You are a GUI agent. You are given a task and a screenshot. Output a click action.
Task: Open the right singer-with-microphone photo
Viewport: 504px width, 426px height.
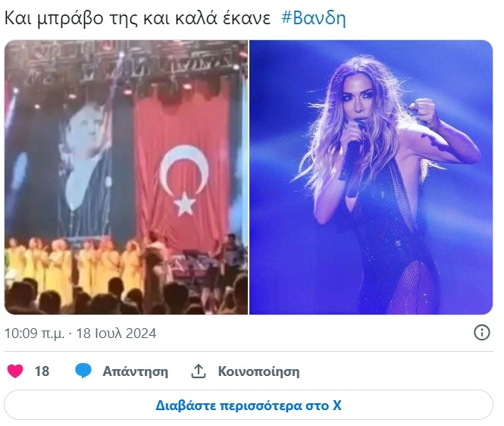click(x=371, y=177)
